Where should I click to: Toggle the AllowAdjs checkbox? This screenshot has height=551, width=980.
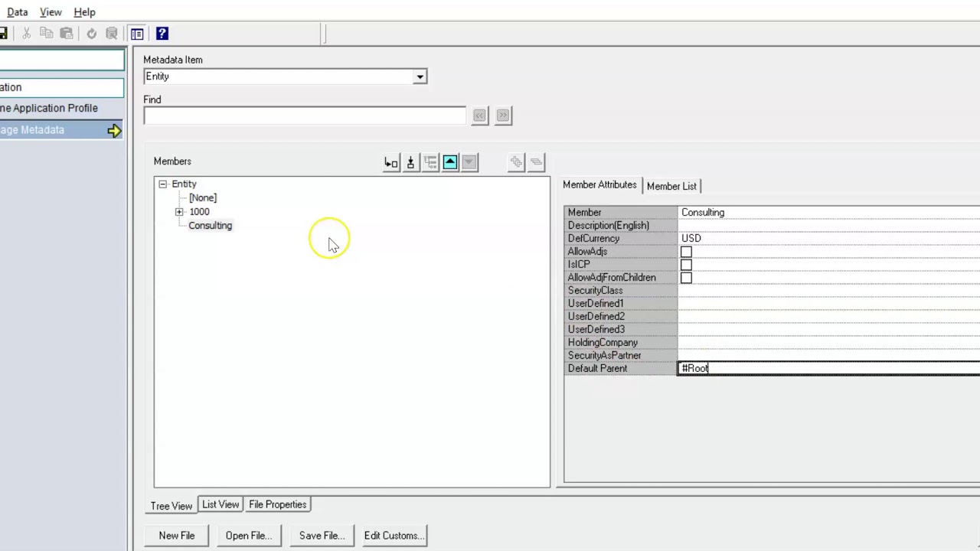tap(686, 252)
